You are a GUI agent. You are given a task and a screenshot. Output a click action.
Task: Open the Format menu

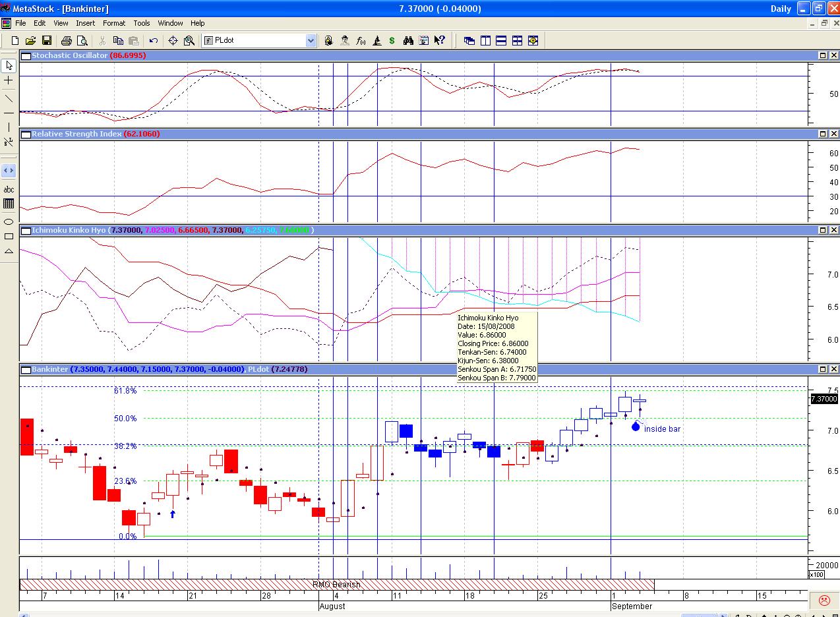(x=114, y=23)
